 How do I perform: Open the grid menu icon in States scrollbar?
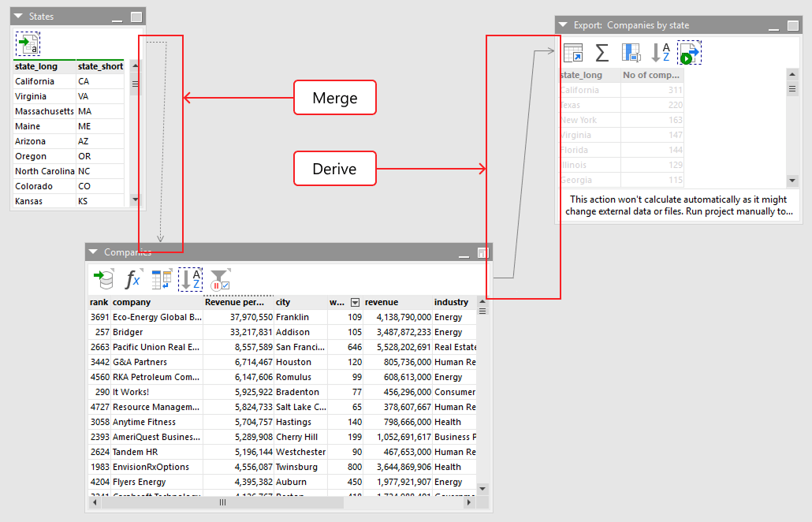pos(135,84)
